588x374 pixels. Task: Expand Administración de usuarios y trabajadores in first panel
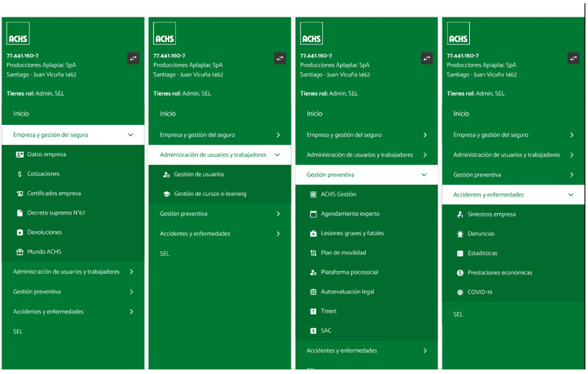pos(73,272)
